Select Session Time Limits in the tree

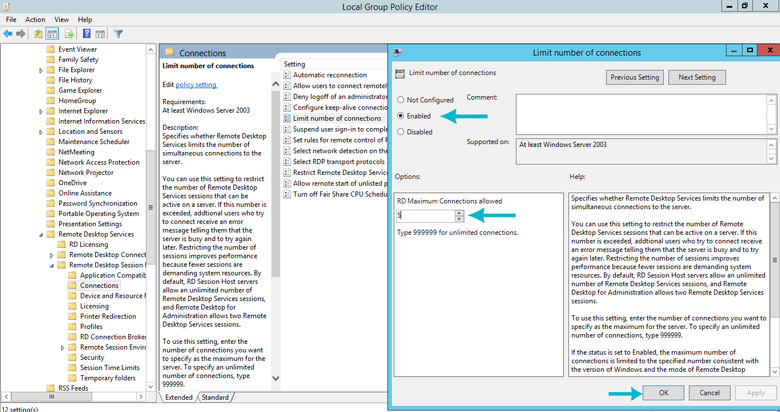pos(109,368)
